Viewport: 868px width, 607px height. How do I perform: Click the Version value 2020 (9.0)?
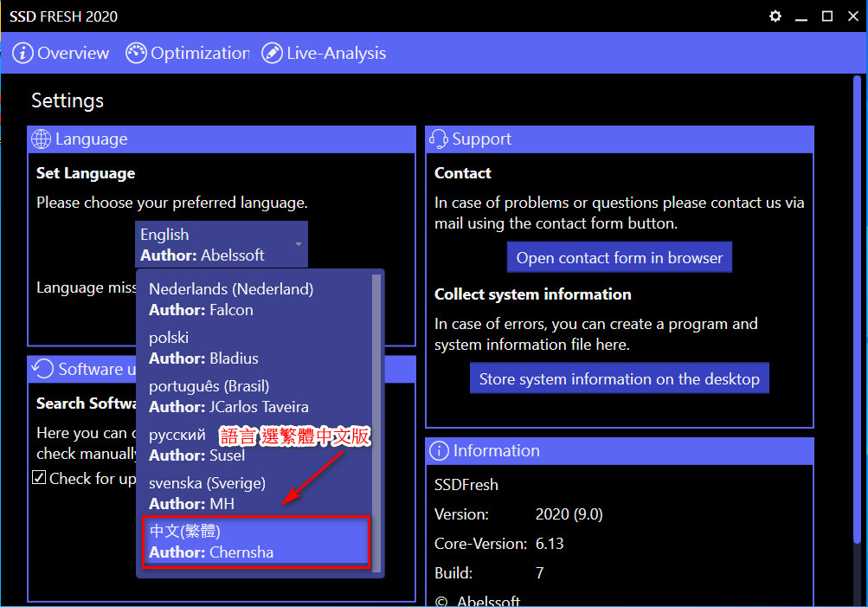[x=569, y=514]
